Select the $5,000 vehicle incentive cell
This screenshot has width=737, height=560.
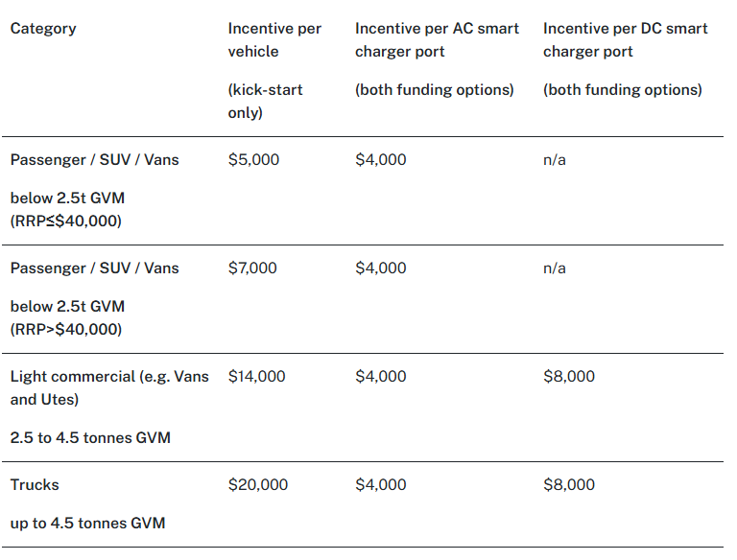coord(253,160)
